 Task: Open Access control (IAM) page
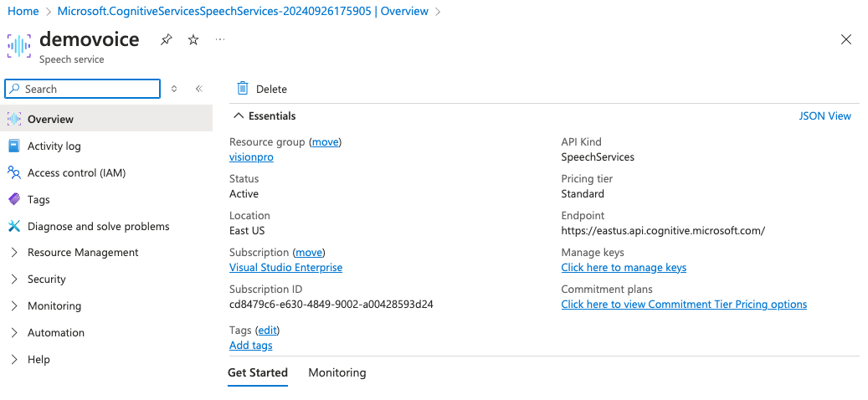(76, 172)
